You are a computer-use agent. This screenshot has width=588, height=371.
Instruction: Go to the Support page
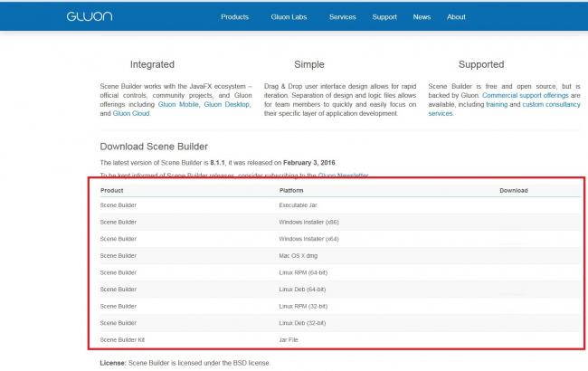[x=384, y=17]
